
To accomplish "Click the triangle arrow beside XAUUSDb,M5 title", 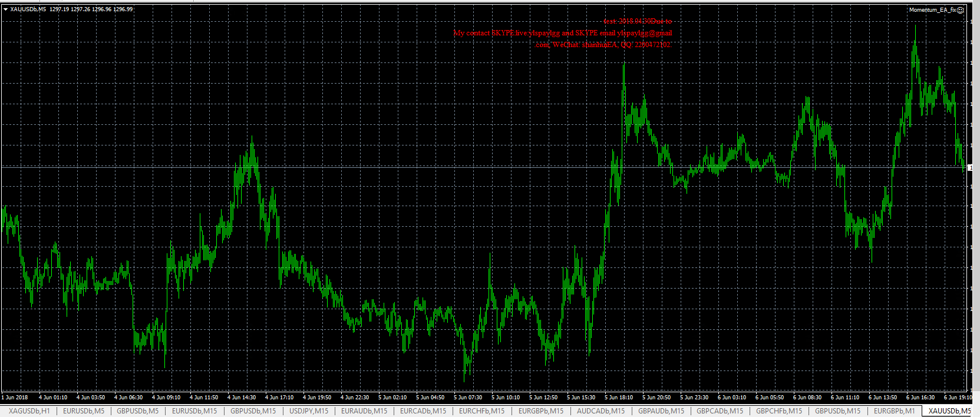I will pyautogui.click(x=5, y=9).
